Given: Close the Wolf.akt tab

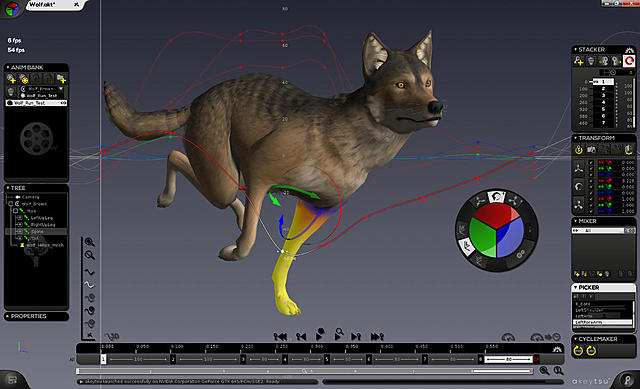Looking at the screenshot, I should 76,4.
